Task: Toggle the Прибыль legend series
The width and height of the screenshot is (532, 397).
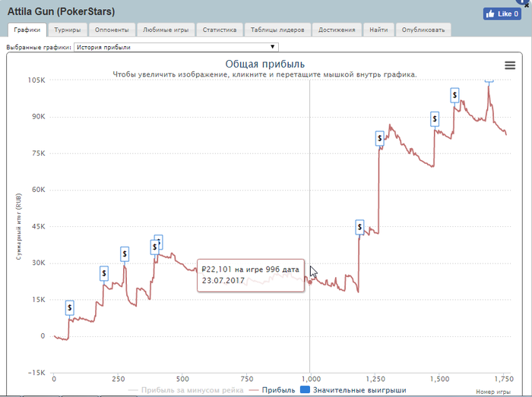Action: click(272, 390)
